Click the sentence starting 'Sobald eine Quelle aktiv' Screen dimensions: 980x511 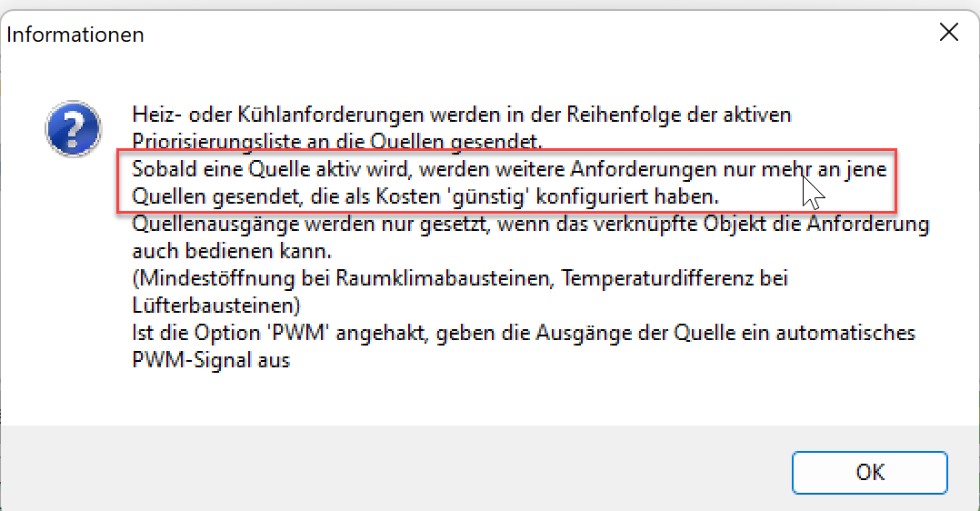[x=508, y=169]
